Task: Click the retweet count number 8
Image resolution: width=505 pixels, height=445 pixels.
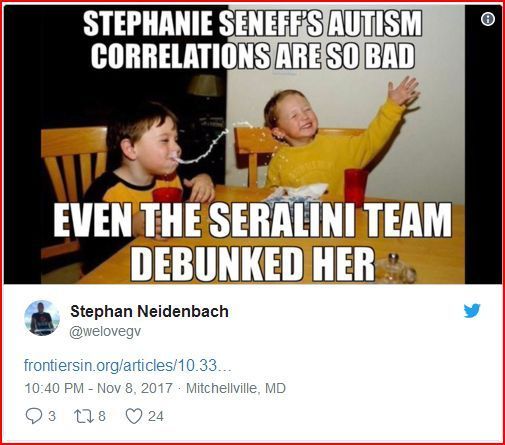Action: tap(102, 416)
